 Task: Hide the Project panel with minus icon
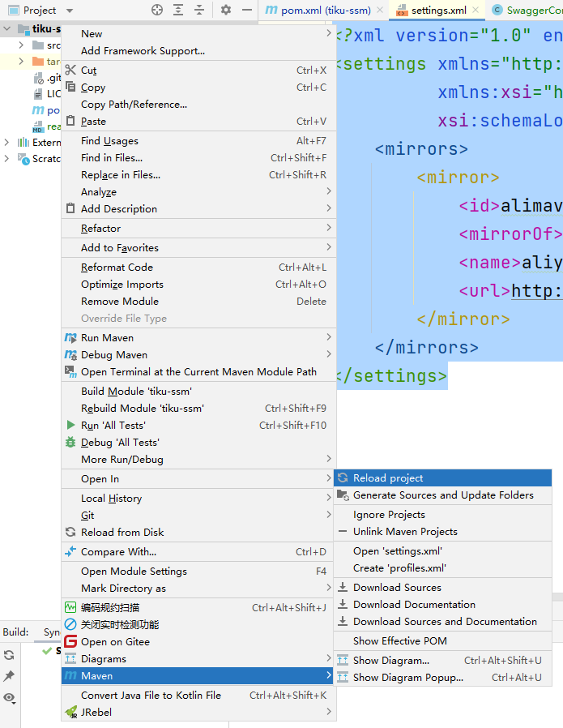(247, 10)
